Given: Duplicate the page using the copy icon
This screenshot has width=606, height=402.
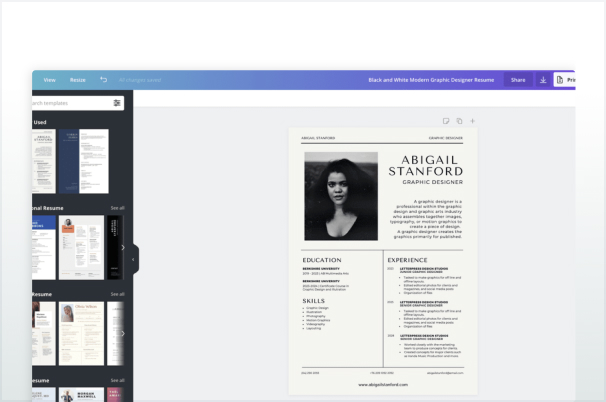Looking at the screenshot, I should coord(459,121).
